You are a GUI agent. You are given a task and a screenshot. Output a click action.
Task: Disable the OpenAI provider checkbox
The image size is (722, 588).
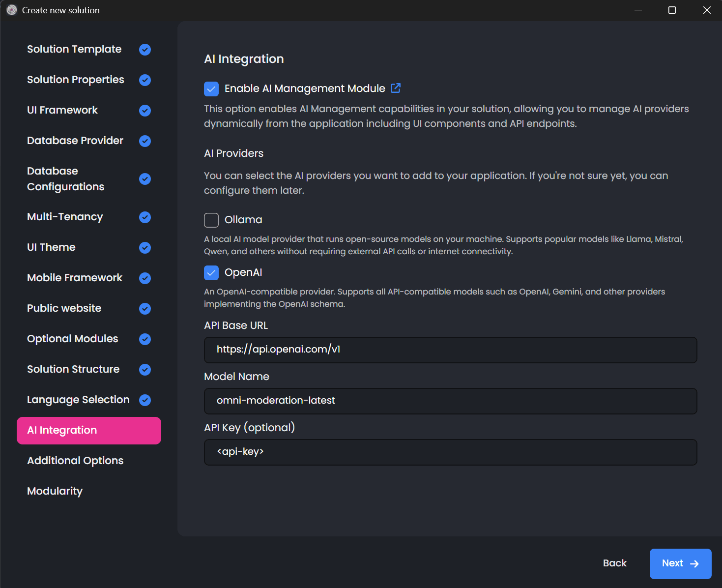(211, 272)
